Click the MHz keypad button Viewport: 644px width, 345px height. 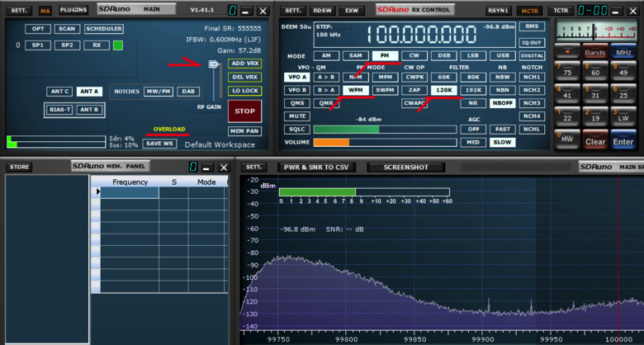[x=623, y=52]
